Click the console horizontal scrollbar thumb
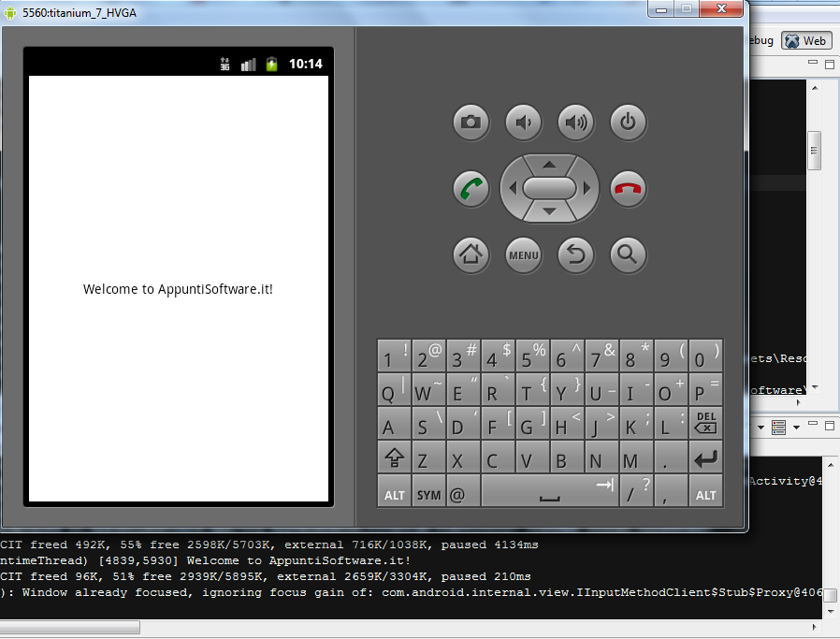 (x=70, y=627)
